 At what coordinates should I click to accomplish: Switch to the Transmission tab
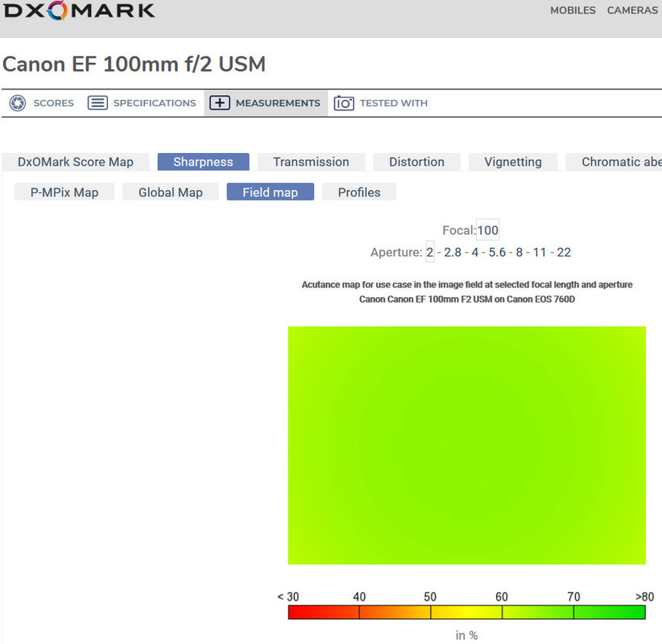(x=311, y=162)
